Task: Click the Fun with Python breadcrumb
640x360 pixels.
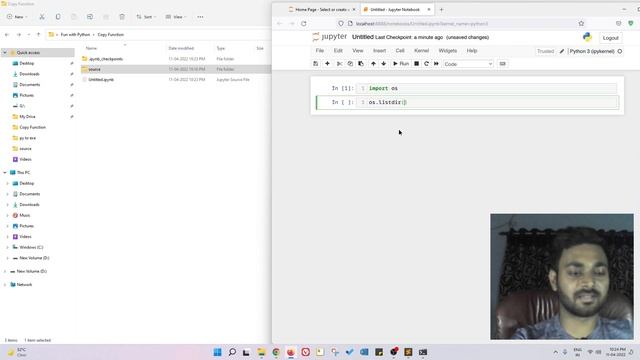Action: click(75, 35)
